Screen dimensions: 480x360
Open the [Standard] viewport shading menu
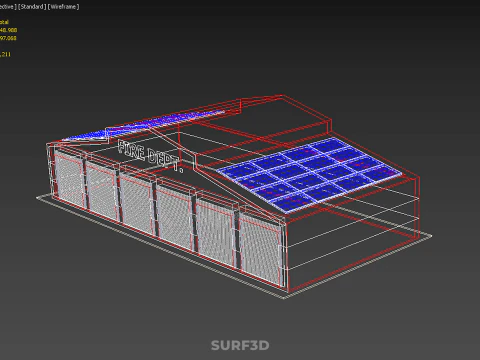tap(32, 7)
